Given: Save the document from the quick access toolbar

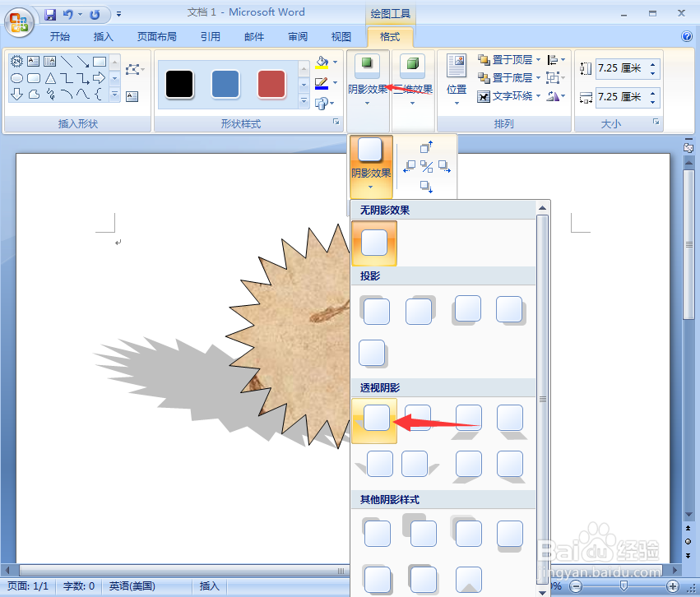Looking at the screenshot, I should click(x=50, y=15).
